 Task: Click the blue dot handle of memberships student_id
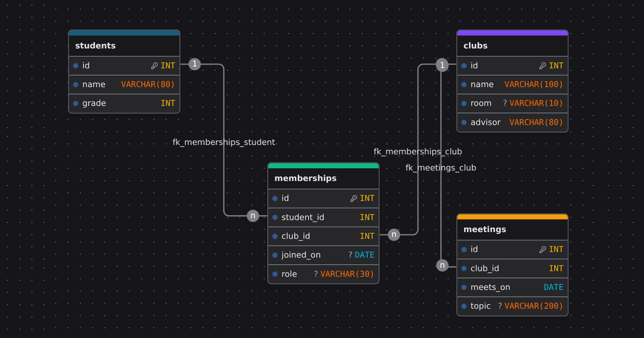point(275,217)
